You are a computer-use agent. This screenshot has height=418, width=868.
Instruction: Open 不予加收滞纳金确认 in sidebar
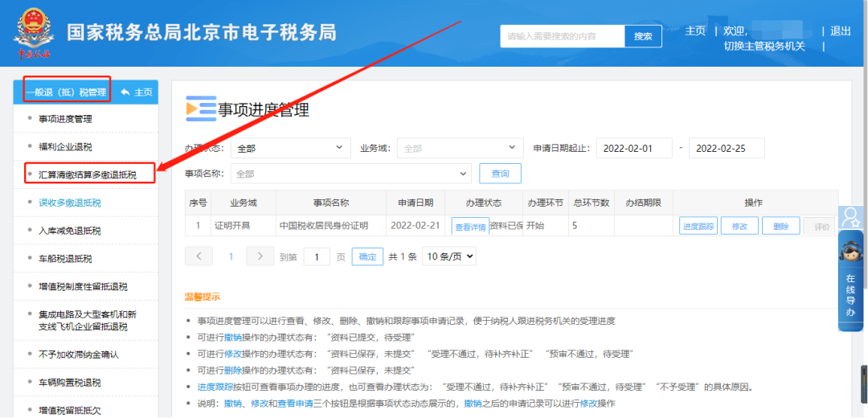79,354
